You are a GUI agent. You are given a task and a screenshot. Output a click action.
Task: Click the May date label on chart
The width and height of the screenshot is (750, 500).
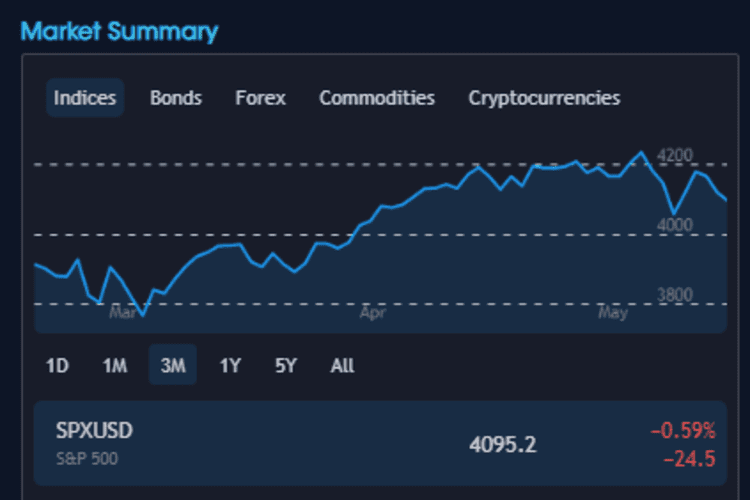coord(612,313)
